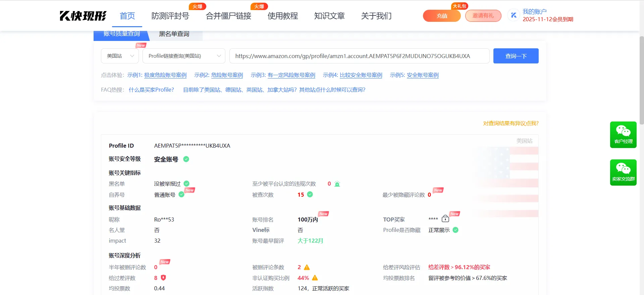The height and width of the screenshot is (295, 644).
Task: Click green check beside 正常展示
Action: [455, 230]
